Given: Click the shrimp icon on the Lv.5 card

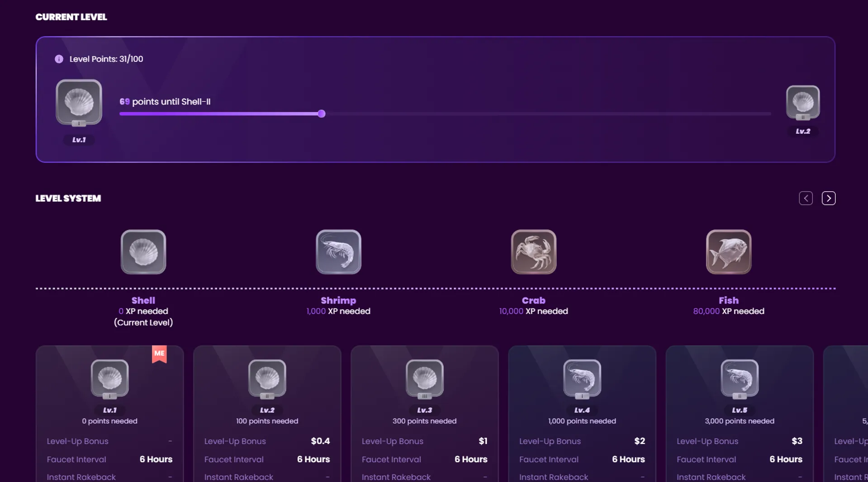Looking at the screenshot, I should click(x=739, y=378).
